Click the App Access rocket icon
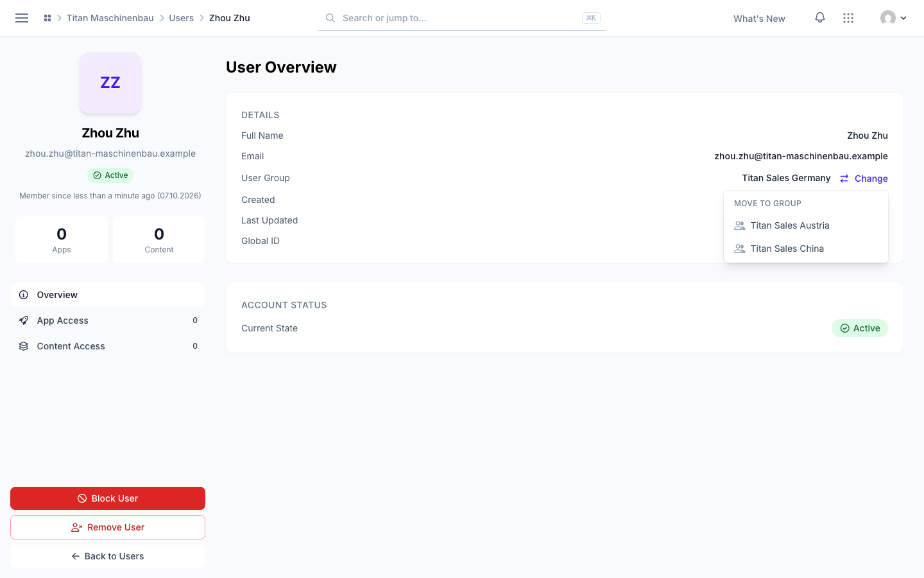Viewport: 924px width, 578px height. click(24, 320)
